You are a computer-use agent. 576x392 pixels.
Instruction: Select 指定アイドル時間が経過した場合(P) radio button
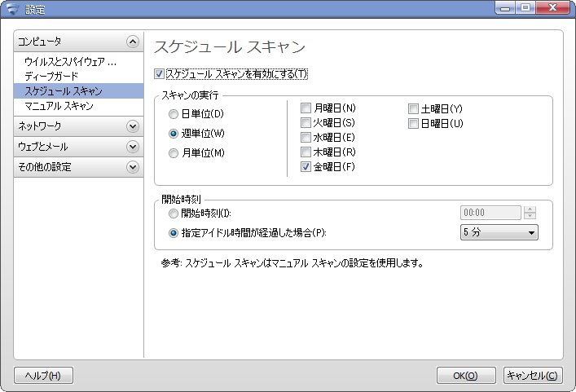(173, 233)
